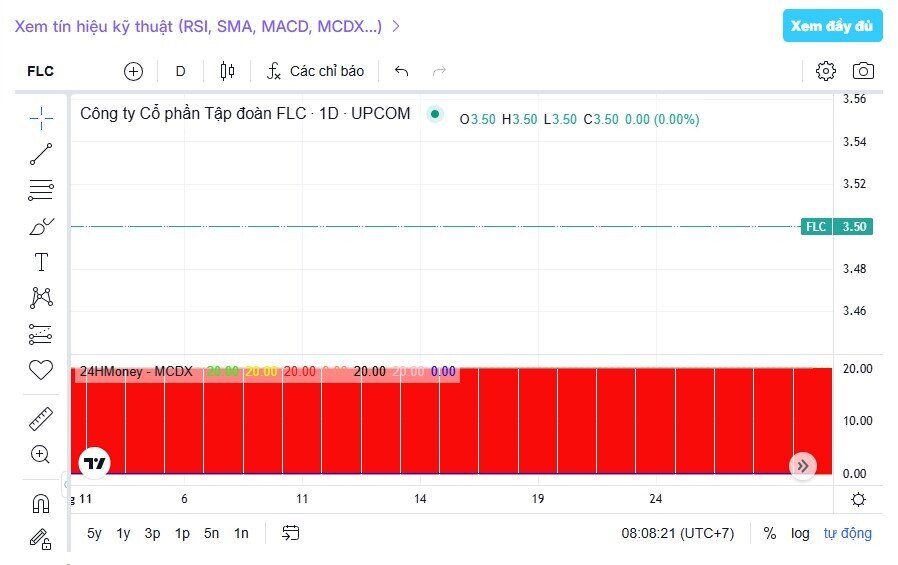Change the candlestick chart style
Image resolution: width=898 pixels, height=565 pixels.
pyautogui.click(x=227, y=71)
